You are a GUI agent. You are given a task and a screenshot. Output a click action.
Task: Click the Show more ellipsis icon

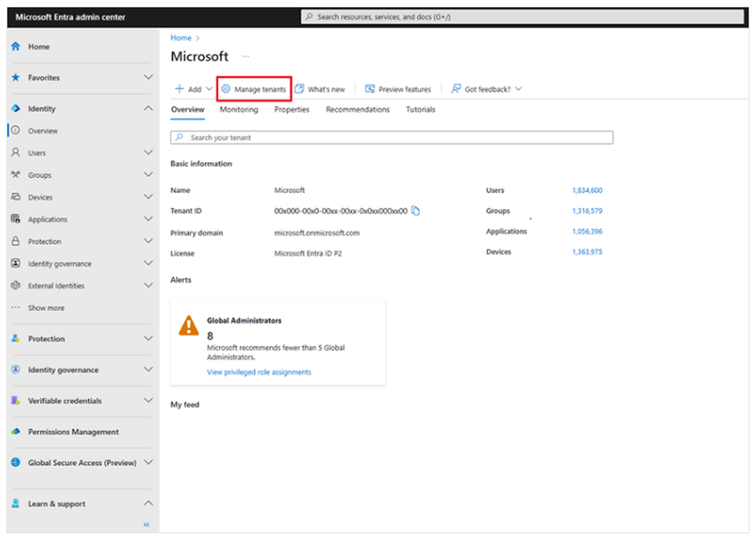point(16,307)
